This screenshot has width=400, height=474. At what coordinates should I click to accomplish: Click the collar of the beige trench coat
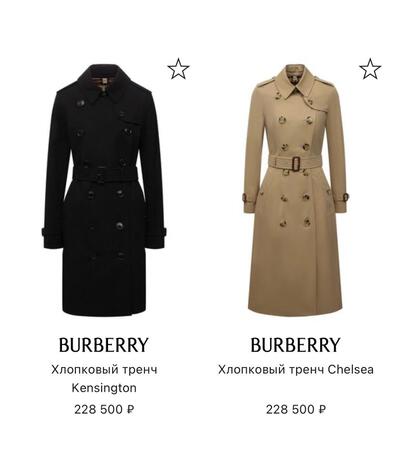[296, 83]
